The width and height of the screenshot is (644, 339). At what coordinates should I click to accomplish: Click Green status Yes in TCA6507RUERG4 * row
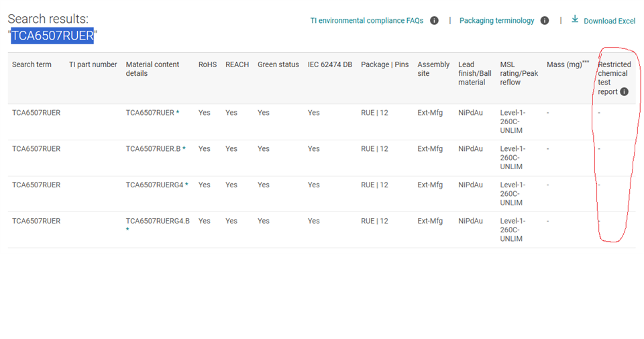(x=263, y=185)
